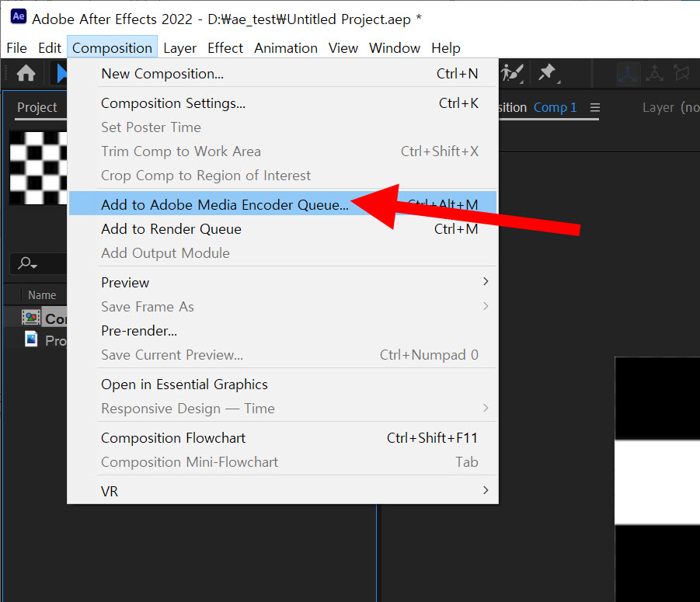Open the Help menu

pos(445,47)
